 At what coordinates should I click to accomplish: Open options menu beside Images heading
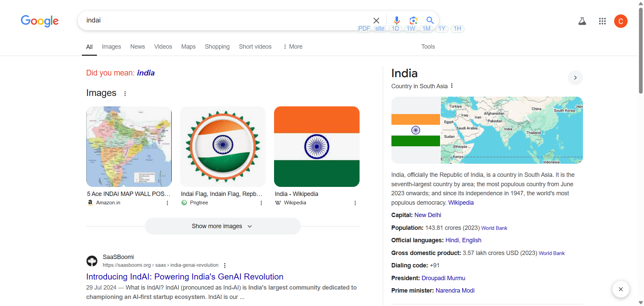tap(125, 94)
